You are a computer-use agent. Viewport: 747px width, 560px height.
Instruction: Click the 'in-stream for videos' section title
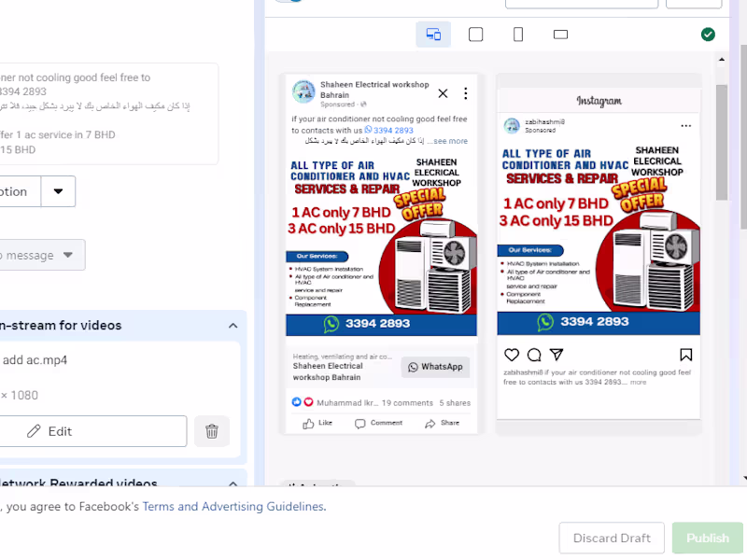click(61, 325)
